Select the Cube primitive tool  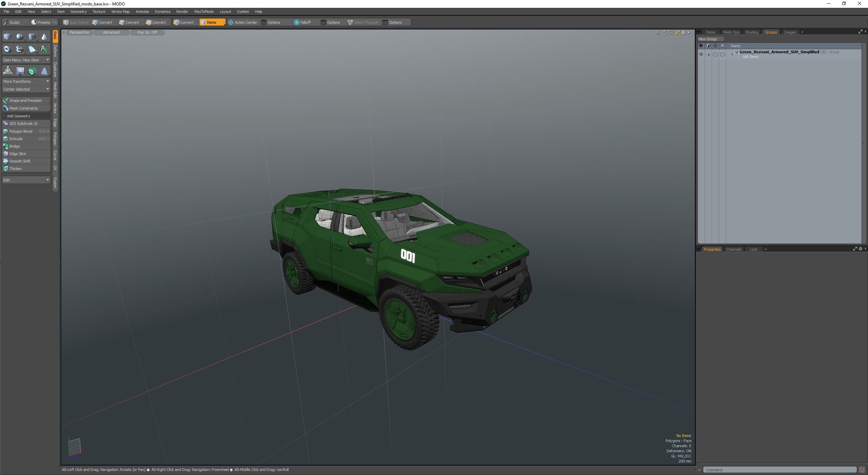tap(7, 37)
